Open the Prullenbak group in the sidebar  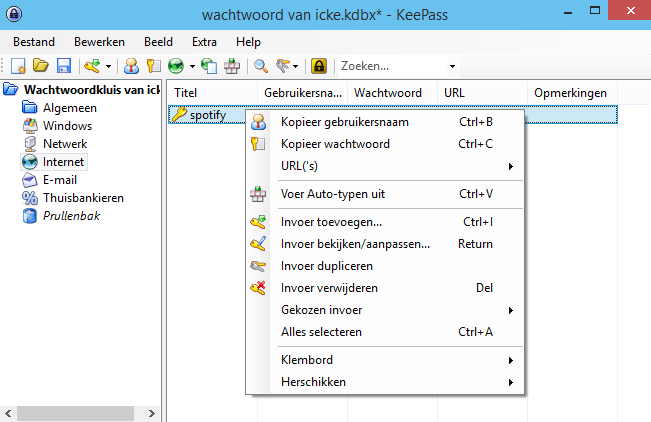(71, 216)
